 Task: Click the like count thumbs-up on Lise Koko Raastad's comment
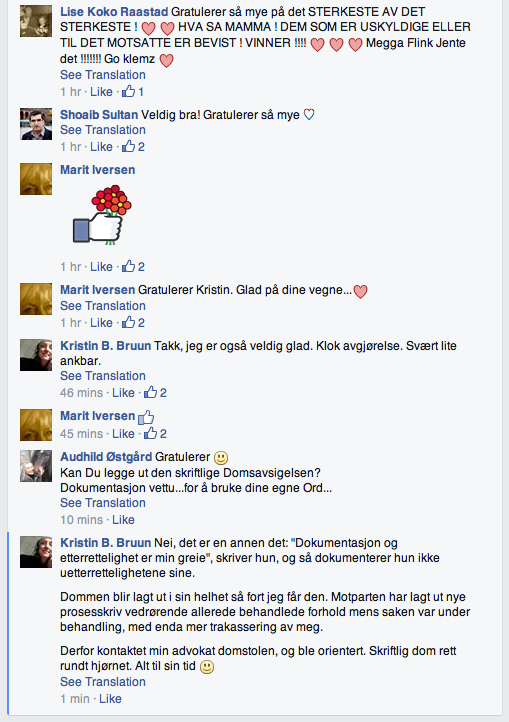pos(133,92)
